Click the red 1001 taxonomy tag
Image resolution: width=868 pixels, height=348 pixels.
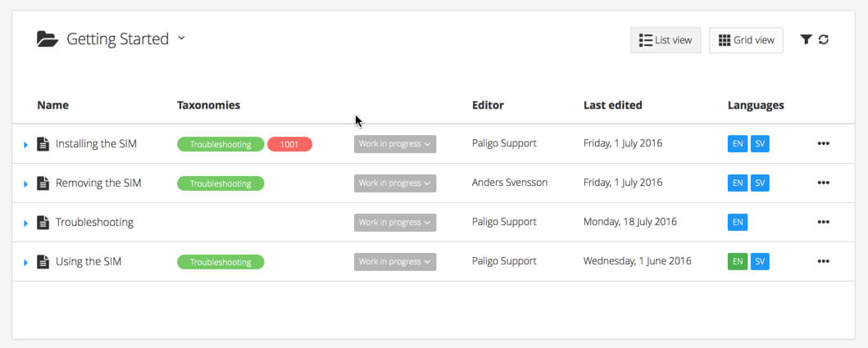[289, 144]
